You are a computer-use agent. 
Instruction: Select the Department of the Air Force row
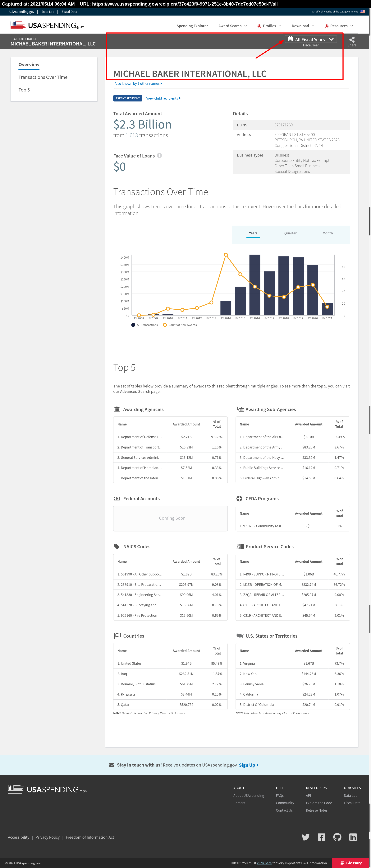click(x=293, y=437)
